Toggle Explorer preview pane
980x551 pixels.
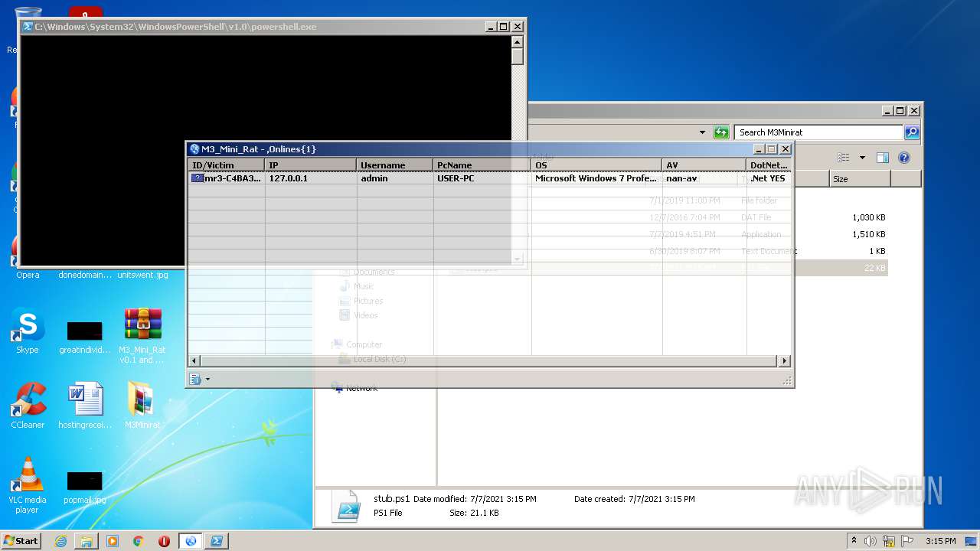[x=883, y=158]
